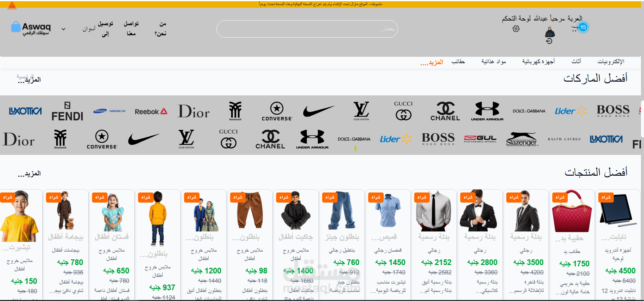Open لوحة التحكم dashboard link
This screenshot has width=644, height=301.
point(516,18)
